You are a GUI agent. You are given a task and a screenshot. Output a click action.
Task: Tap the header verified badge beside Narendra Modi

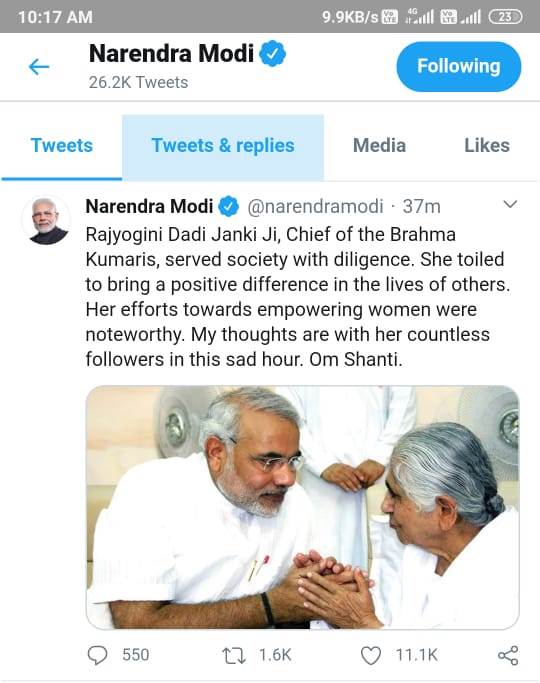[273, 53]
